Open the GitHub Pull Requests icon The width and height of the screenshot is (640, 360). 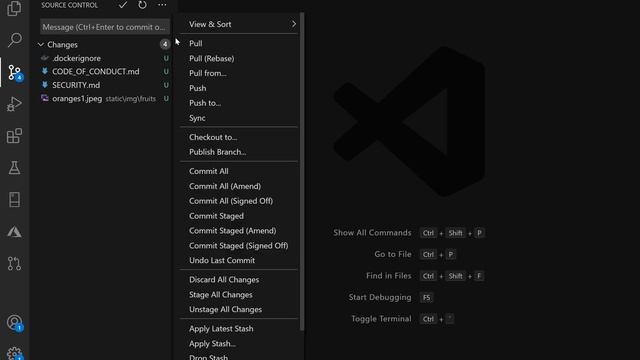click(14, 264)
